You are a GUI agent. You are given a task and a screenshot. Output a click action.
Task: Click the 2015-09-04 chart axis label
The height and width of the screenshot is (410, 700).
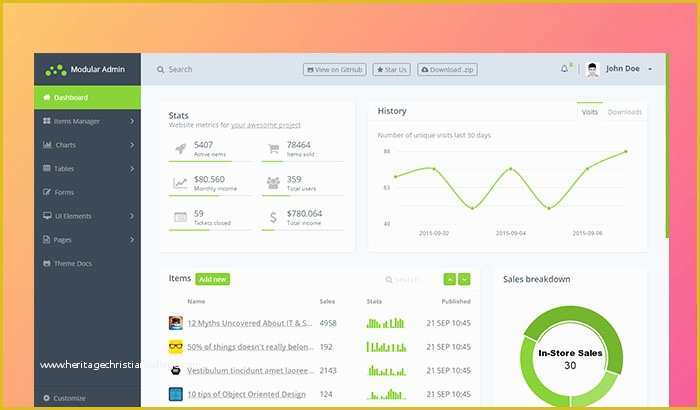[x=511, y=233]
